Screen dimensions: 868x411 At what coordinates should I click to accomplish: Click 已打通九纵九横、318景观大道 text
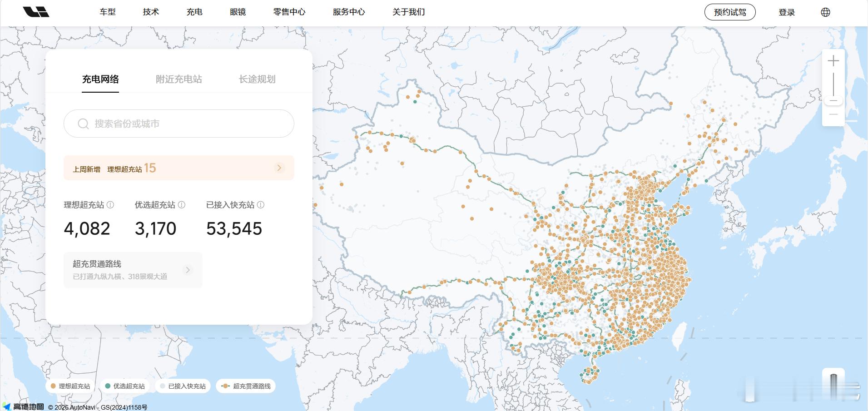click(x=120, y=276)
